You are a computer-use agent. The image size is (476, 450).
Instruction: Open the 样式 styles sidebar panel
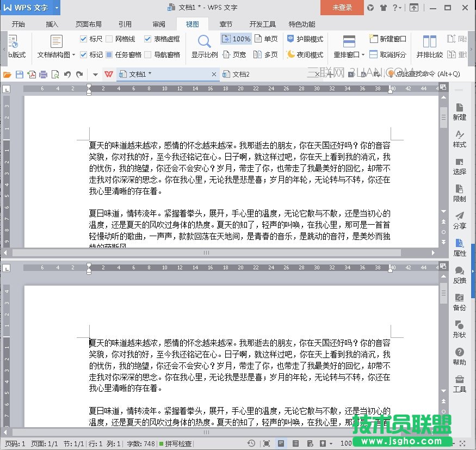tap(460, 139)
